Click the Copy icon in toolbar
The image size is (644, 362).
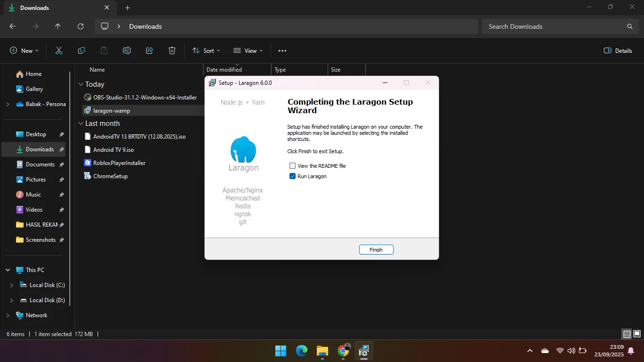[x=82, y=51]
